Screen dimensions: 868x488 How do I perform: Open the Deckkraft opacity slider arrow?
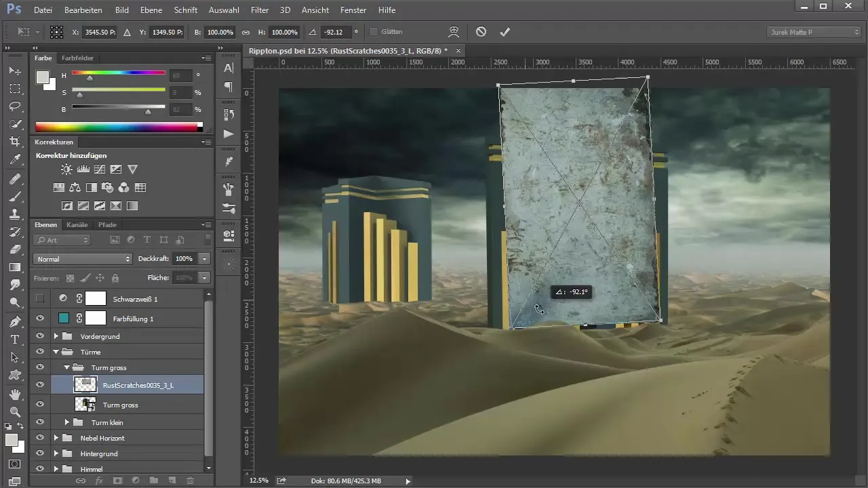(x=204, y=259)
